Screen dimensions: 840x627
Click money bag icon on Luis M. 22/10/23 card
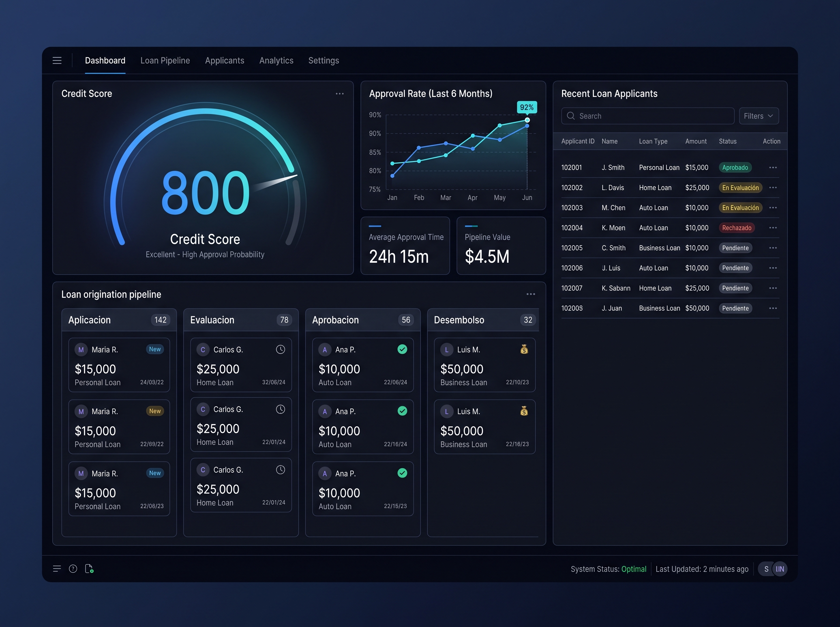(x=524, y=349)
